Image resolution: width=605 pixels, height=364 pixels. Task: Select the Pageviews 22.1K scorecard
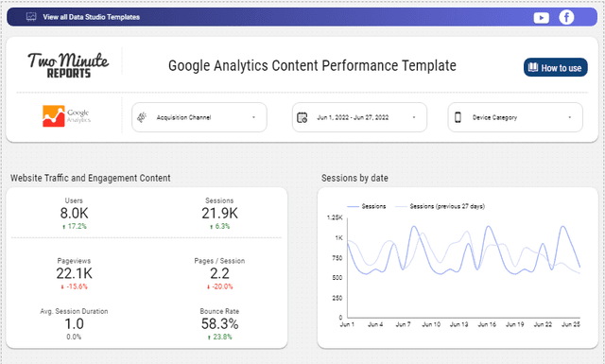[74, 273]
